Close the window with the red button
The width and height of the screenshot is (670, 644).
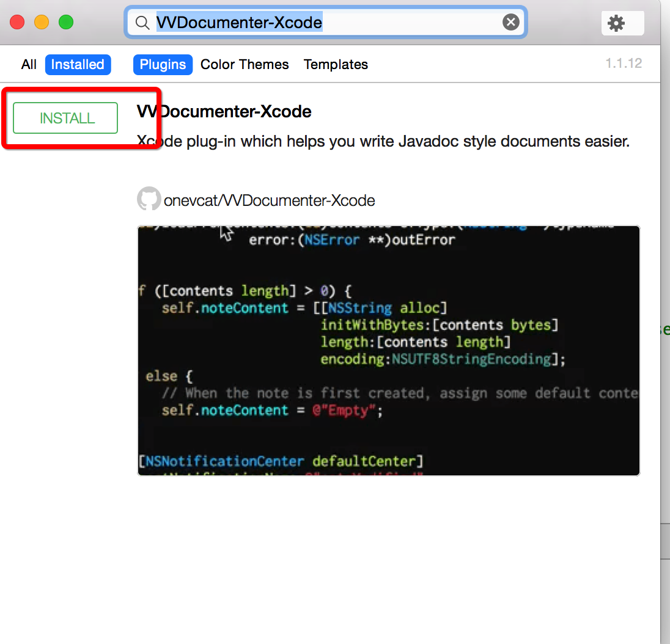[17, 23]
